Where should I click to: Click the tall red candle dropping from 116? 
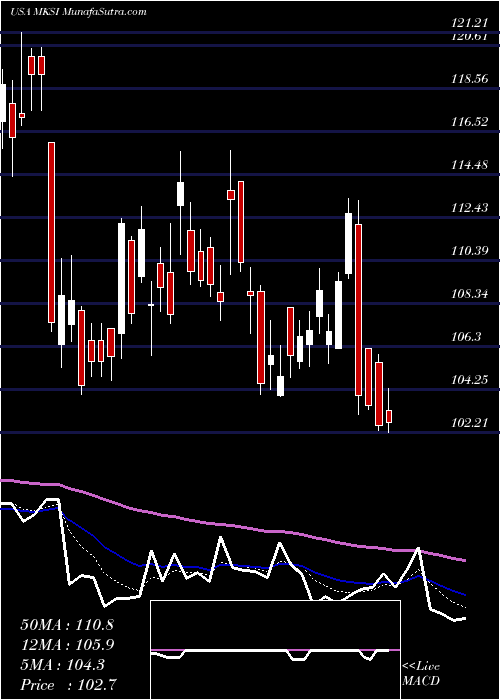coord(52,232)
